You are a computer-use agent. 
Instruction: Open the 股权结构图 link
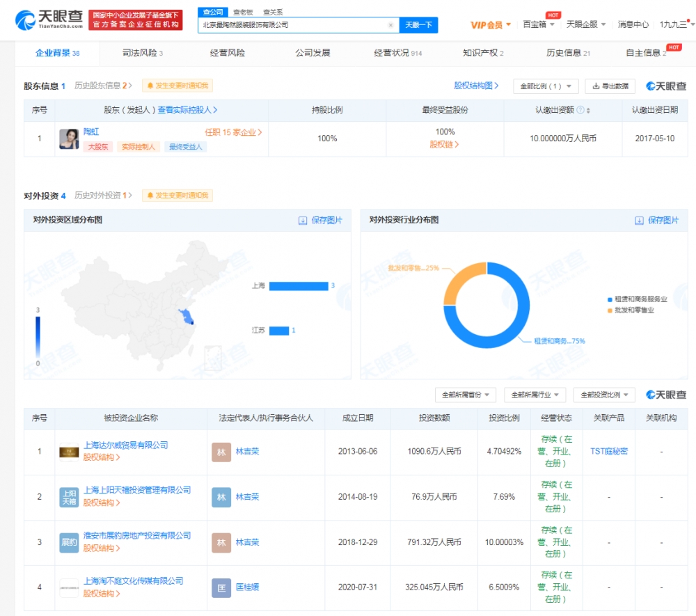click(477, 86)
